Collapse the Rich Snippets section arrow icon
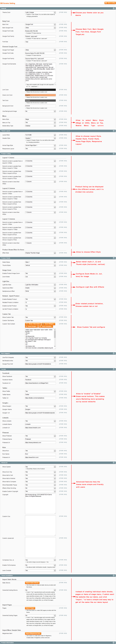116x644 pixels. pyautogui.click(x=114, y=353)
